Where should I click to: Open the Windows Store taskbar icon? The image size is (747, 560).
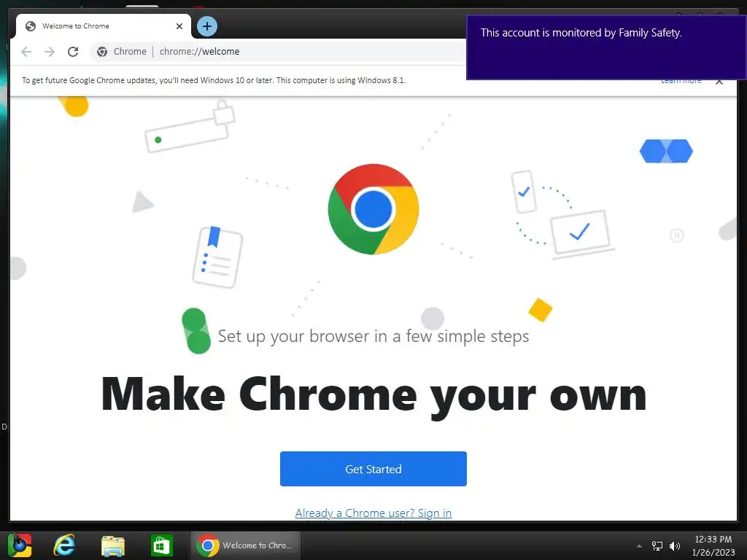coord(161,545)
